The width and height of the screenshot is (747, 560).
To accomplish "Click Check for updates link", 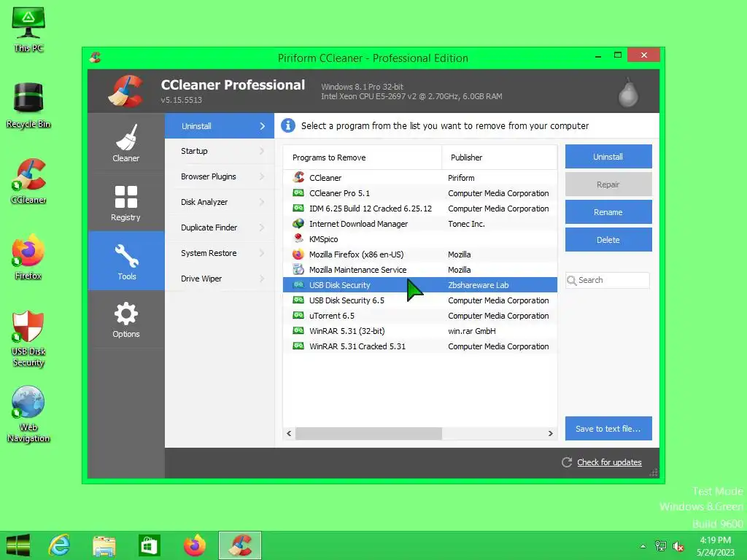I will pyautogui.click(x=609, y=462).
